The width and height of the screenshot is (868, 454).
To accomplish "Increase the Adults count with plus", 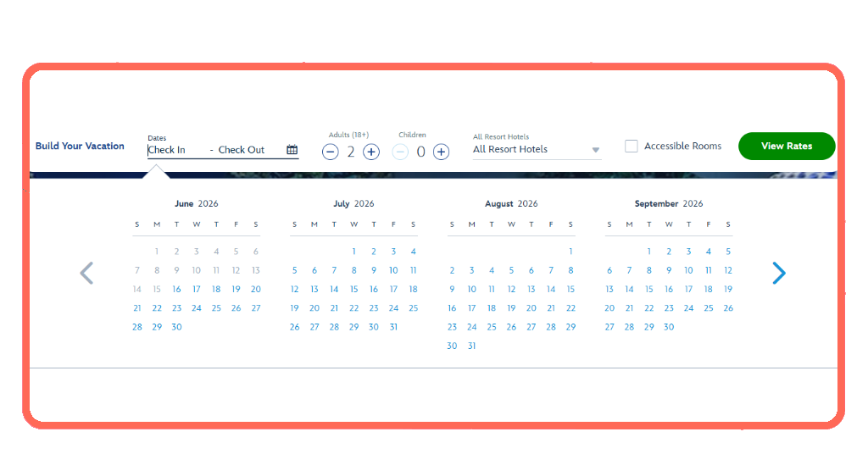I will (371, 152).
